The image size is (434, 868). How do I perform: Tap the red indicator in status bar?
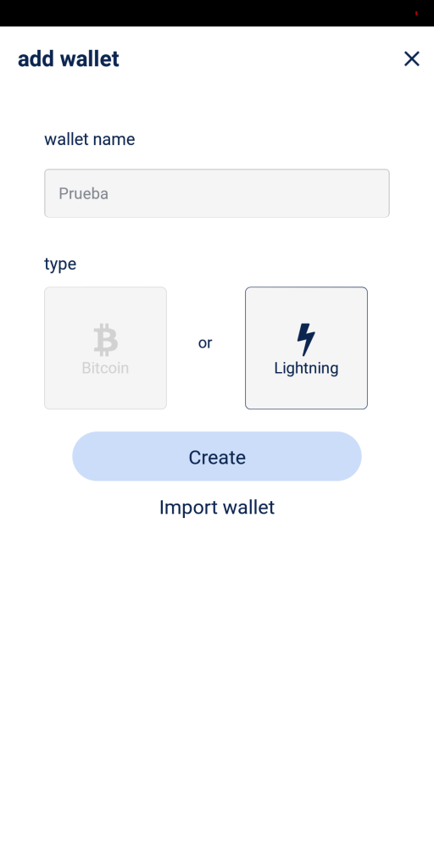[x=416, y=13]
